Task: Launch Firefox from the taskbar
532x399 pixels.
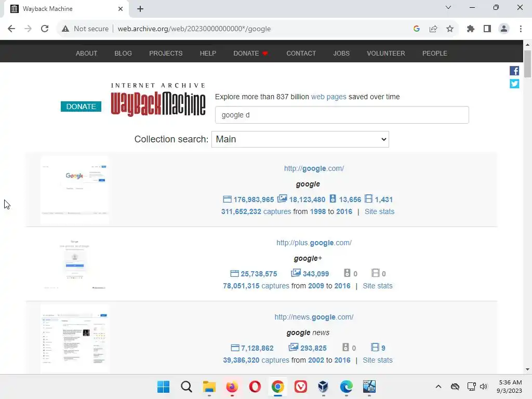Action: (x=232, y=387)
